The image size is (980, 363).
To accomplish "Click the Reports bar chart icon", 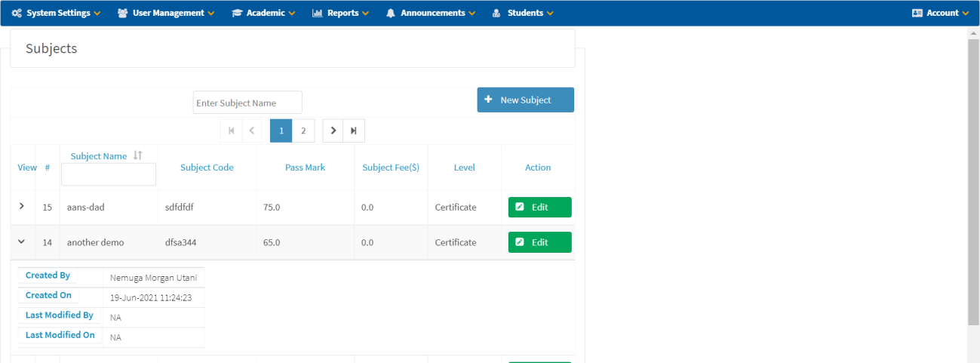I will (318, 13).
